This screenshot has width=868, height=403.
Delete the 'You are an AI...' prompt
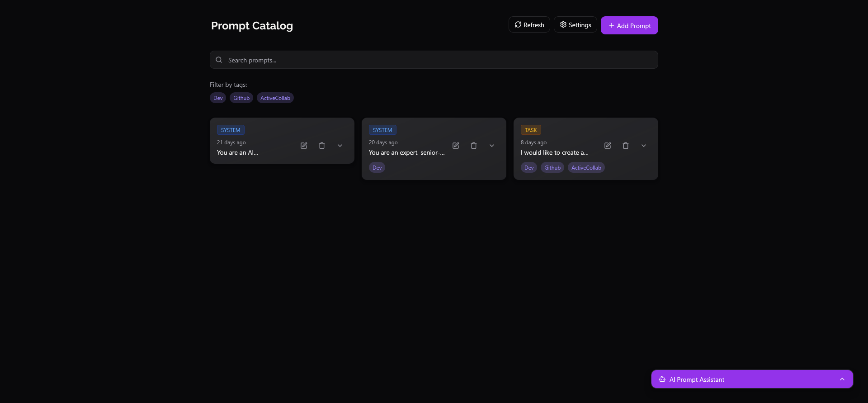point(322,146)
